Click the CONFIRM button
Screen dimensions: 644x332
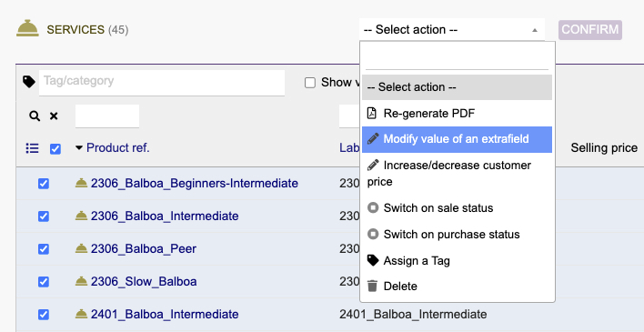tap(590, 30)
